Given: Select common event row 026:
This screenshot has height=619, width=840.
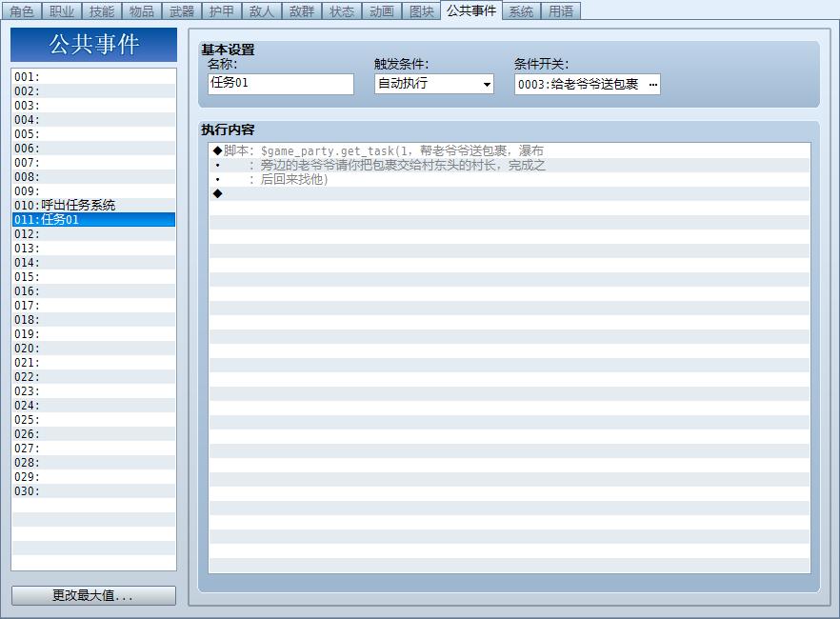Looking at the screenshot, I should pos(93,433).
